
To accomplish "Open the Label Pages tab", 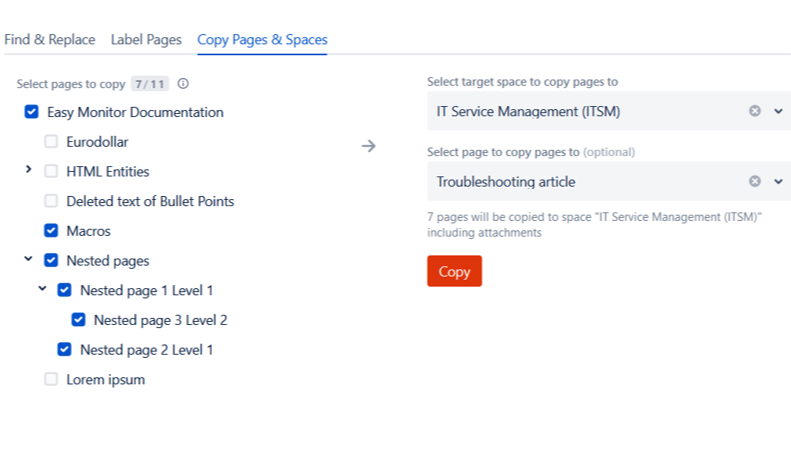I will click(x=146, y=40).
